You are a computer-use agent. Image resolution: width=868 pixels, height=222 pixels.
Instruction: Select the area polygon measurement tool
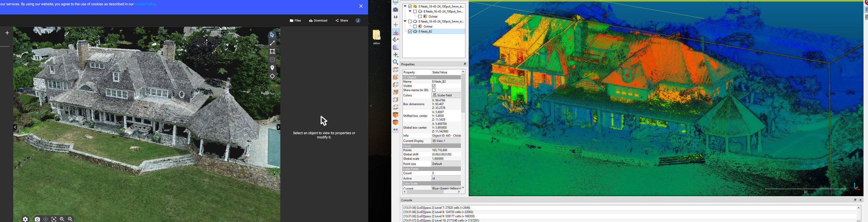pos(272,52)
